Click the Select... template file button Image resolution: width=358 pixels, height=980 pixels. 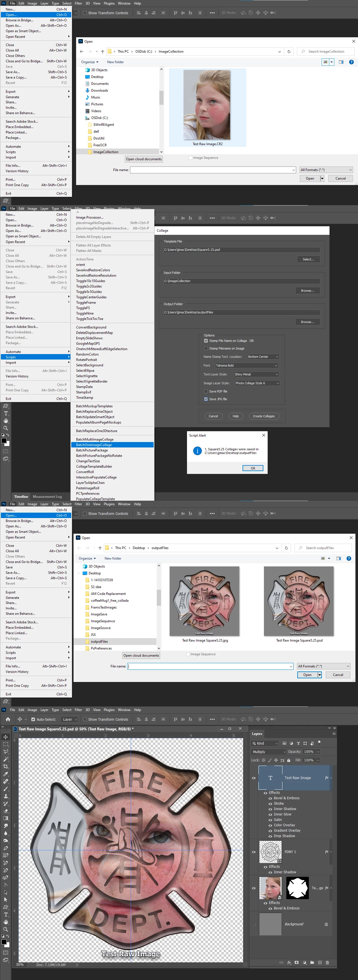pyautogui.click(x=308, y=260)
